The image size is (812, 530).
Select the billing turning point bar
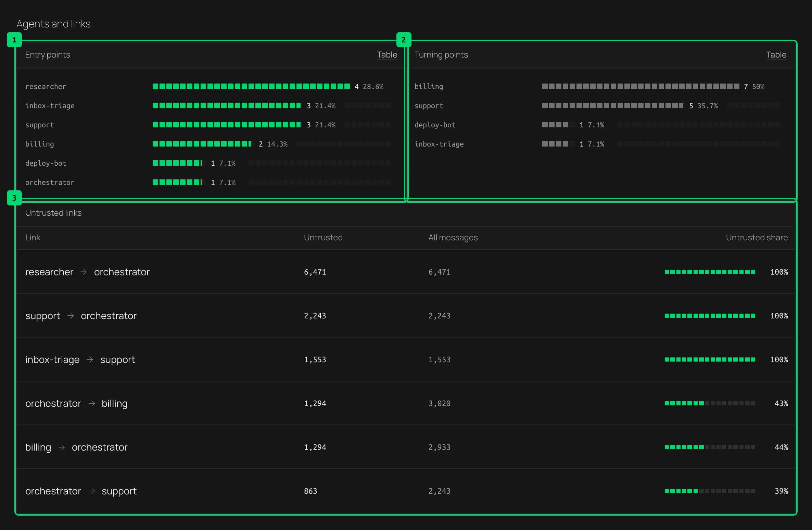[640, 86]
